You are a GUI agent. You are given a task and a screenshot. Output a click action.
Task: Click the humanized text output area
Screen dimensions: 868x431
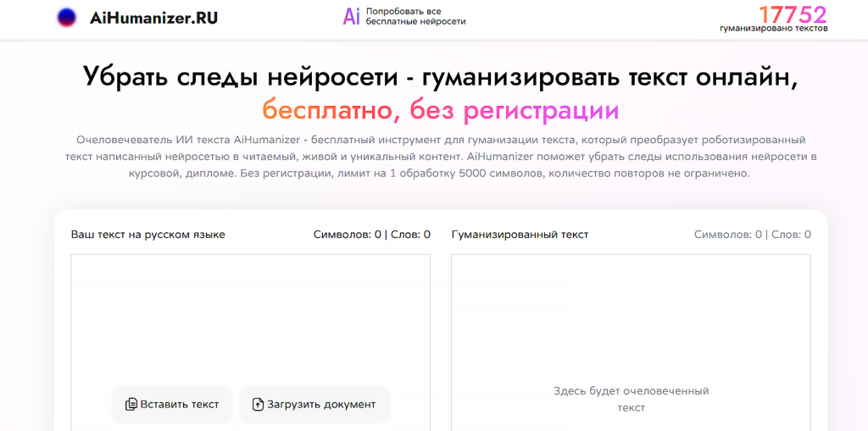coord(631,342)
